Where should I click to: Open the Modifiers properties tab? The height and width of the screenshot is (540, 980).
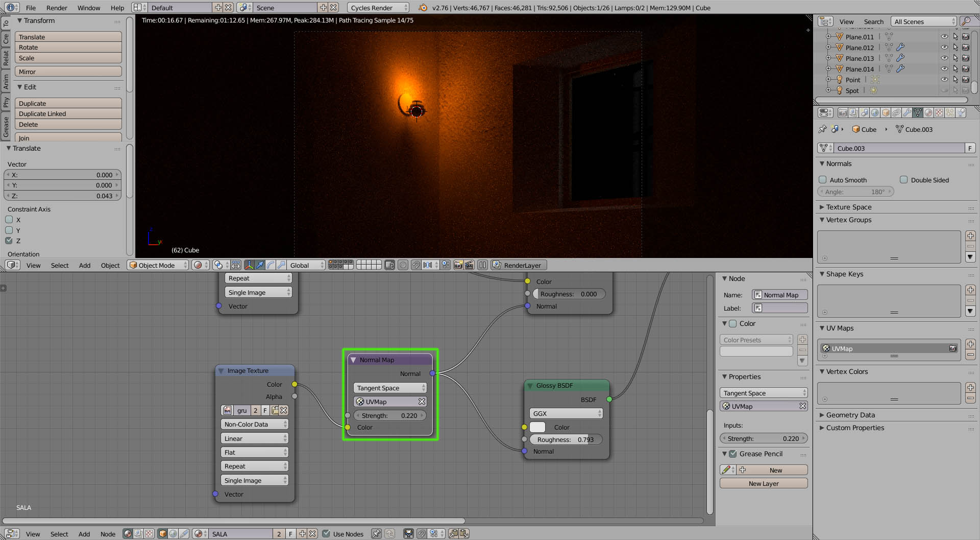(x=907, y=113)
